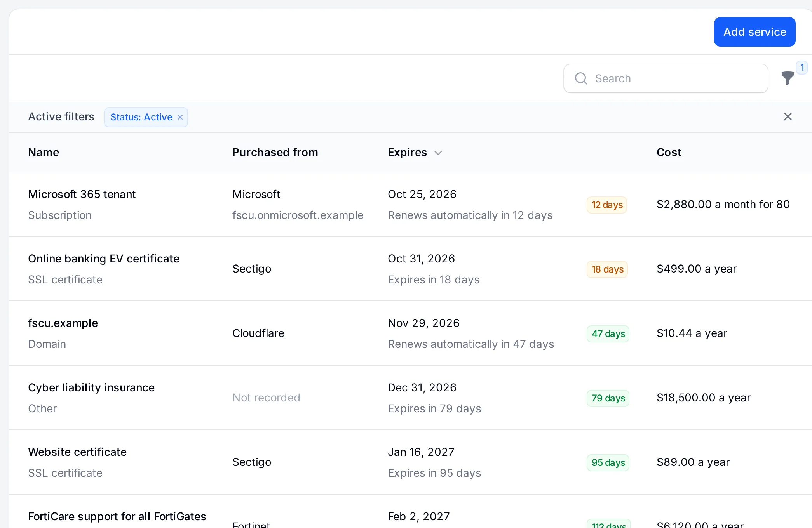
Task: Sort by the Name column header
Action: point(44,152)
